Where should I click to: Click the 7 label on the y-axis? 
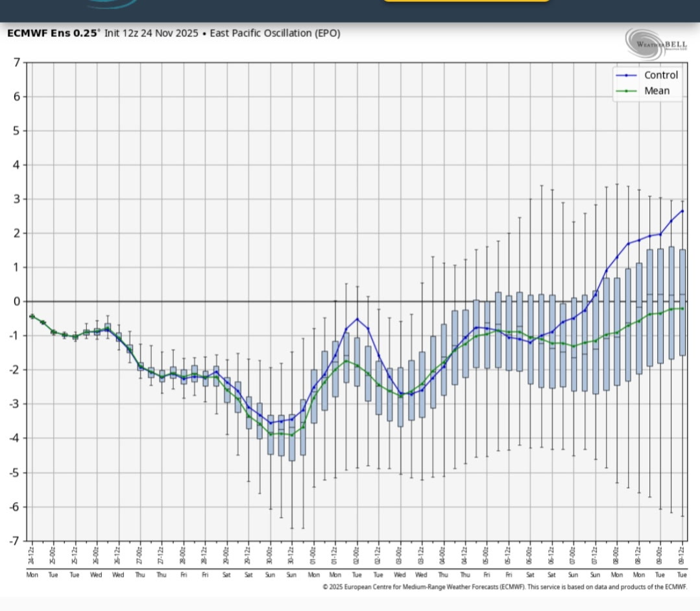(x=18, y=63)
